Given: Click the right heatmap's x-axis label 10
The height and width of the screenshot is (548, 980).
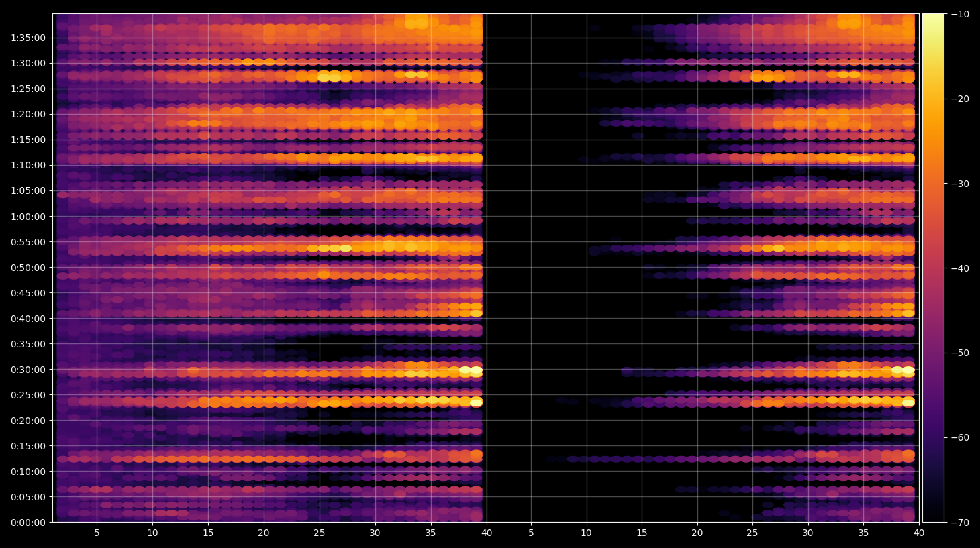Looking at the screenshot, I should point(586,533).
